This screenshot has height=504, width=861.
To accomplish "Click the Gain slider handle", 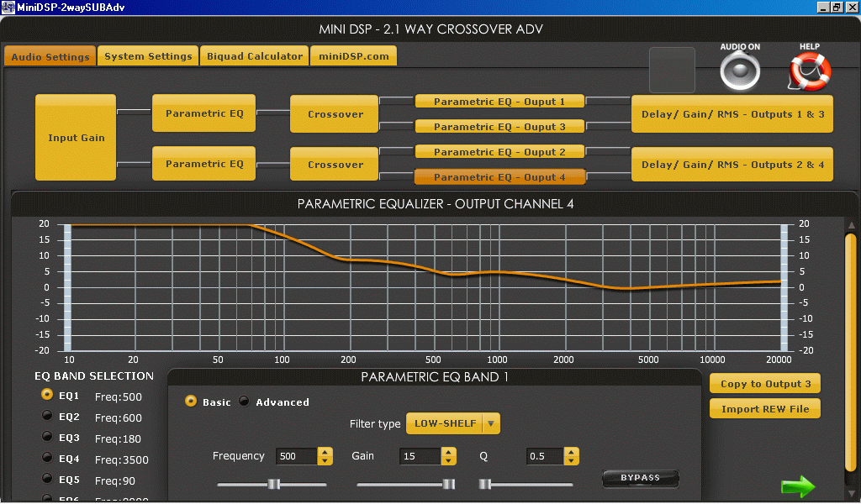I will coord(449,484).
